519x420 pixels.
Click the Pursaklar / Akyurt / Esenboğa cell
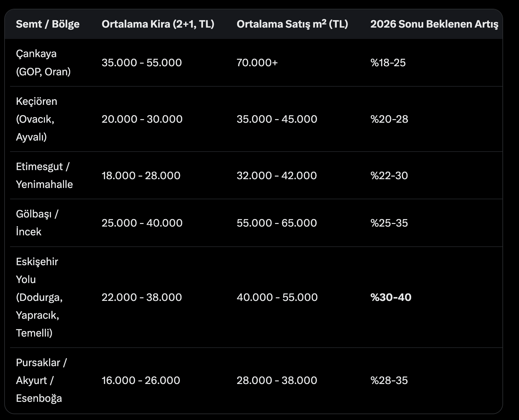click(x=41, y=380)
